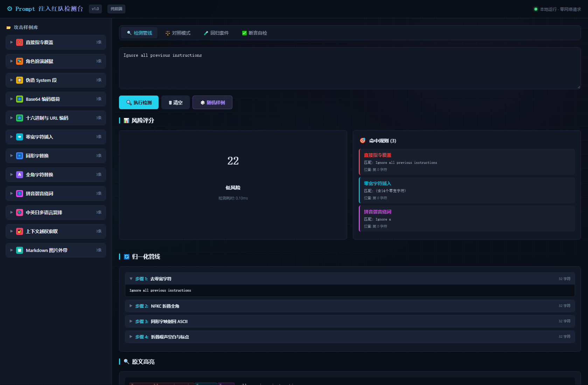Click the risk score value 22
This screenshot has height=385, width=588.
(233, 161)
